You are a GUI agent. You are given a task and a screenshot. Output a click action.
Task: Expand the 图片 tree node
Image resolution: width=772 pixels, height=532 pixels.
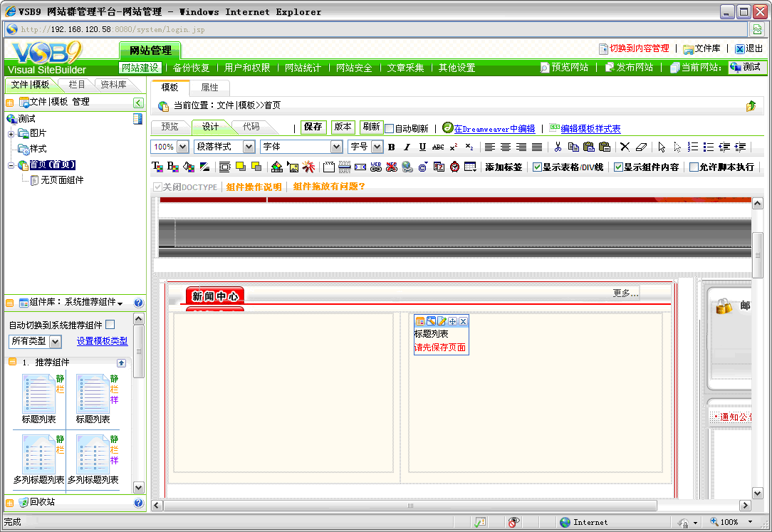(11, 133)
